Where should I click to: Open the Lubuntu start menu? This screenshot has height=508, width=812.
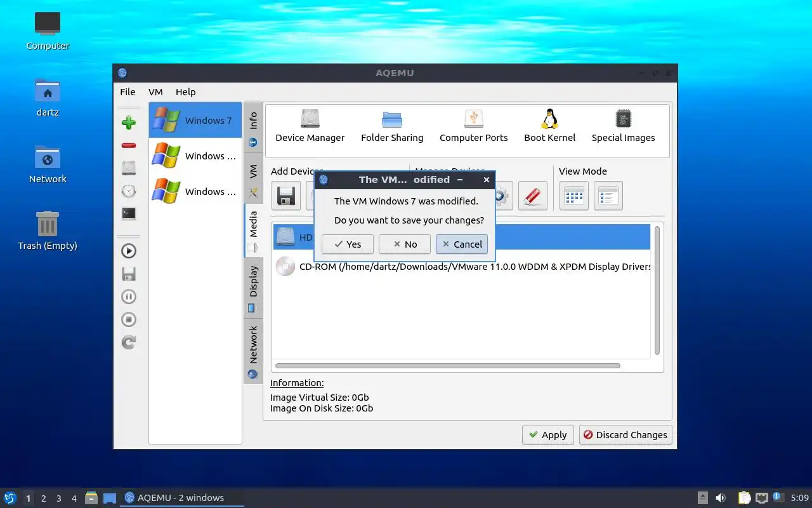10,498
